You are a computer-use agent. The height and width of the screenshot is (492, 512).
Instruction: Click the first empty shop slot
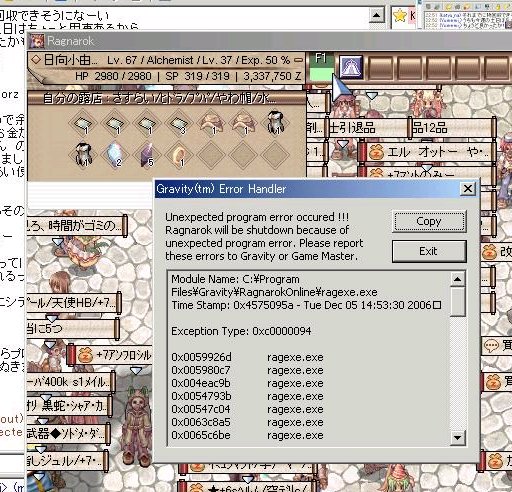coord(211,154)
